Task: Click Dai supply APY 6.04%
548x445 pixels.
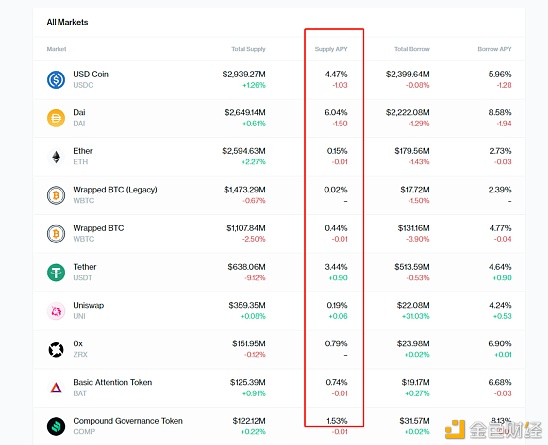Action: coord(336,112)
